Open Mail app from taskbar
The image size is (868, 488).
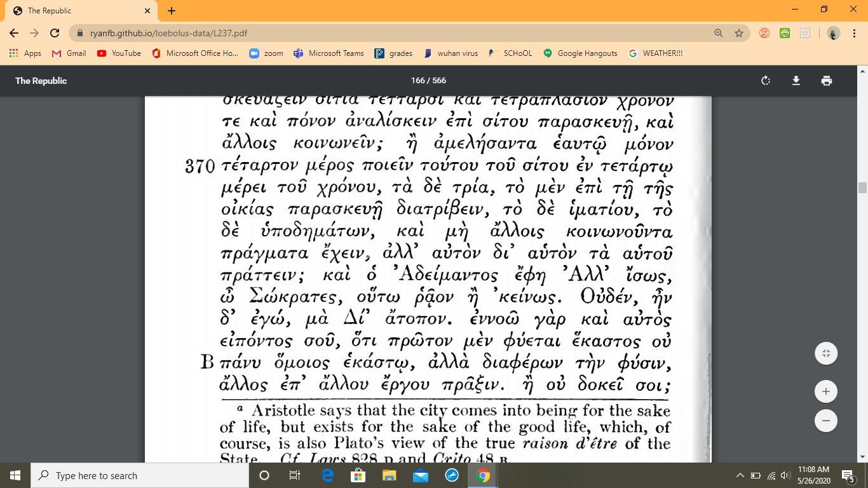420,475
